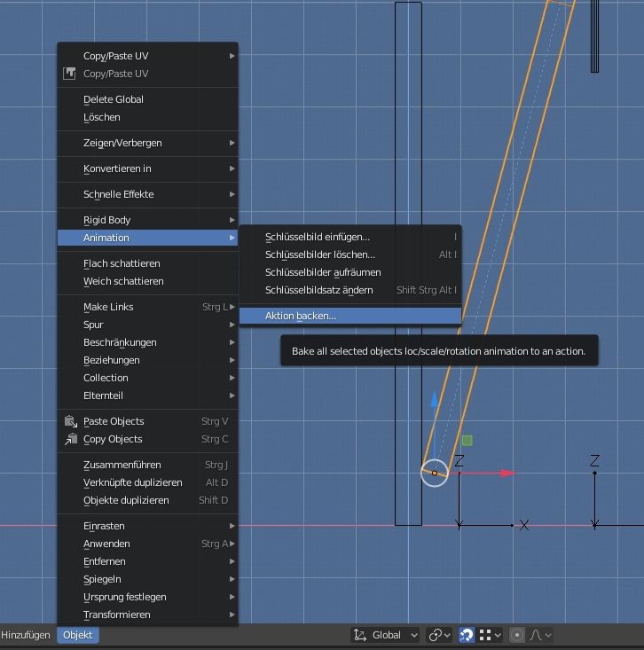Image resolution: width=644 pixels, height=650 pixels.
Task: Choose Copy Objects entry
Action: pyautogui.click(x=147, y=439)
